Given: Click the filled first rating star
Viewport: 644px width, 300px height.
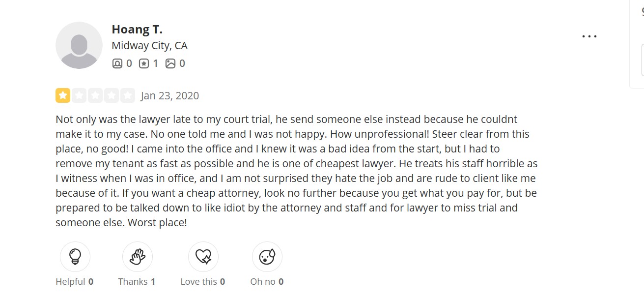Looking at the screenshot, I should [x=63, y=95].
